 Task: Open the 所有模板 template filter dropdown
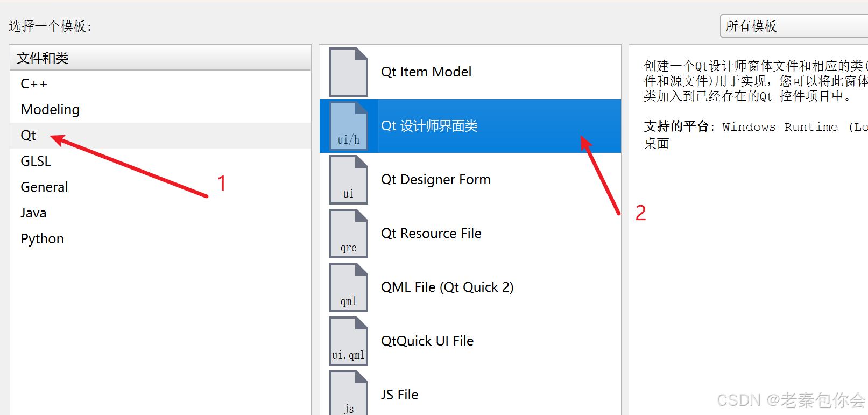(794, 26)
